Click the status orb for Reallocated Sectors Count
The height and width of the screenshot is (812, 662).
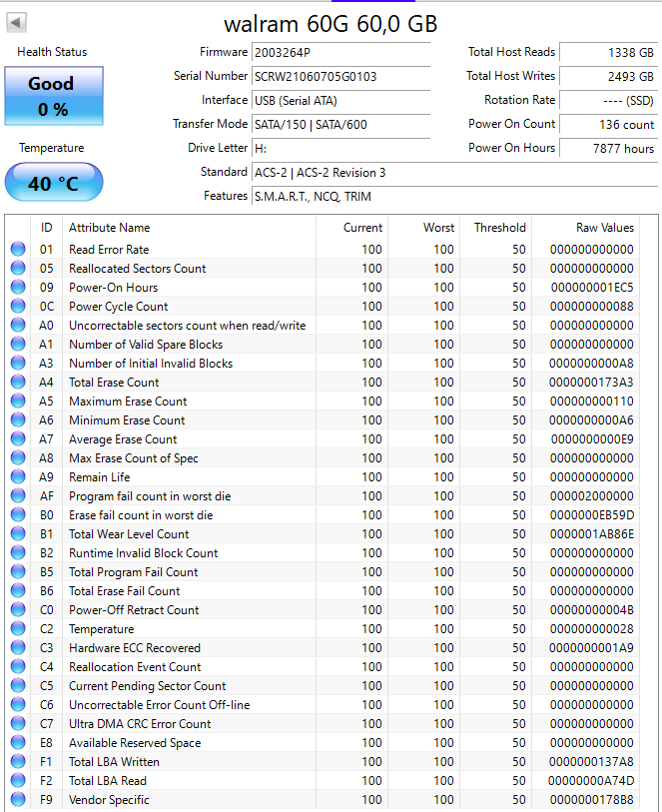pos(18,269)
